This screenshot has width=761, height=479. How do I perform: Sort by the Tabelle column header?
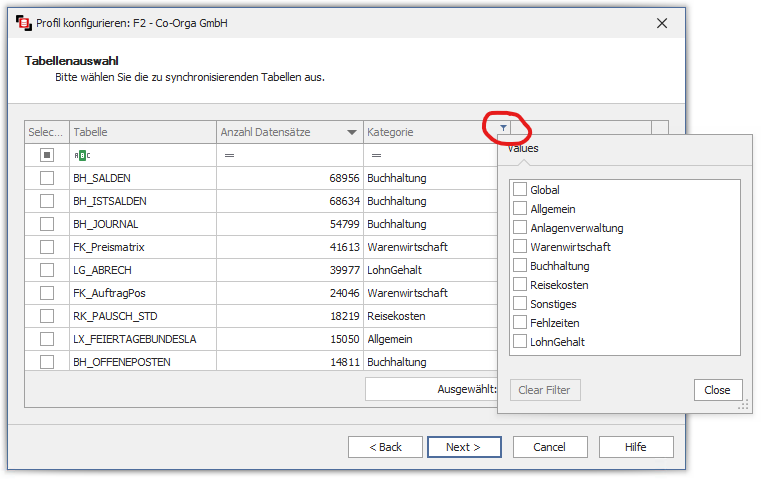[140, 132]
